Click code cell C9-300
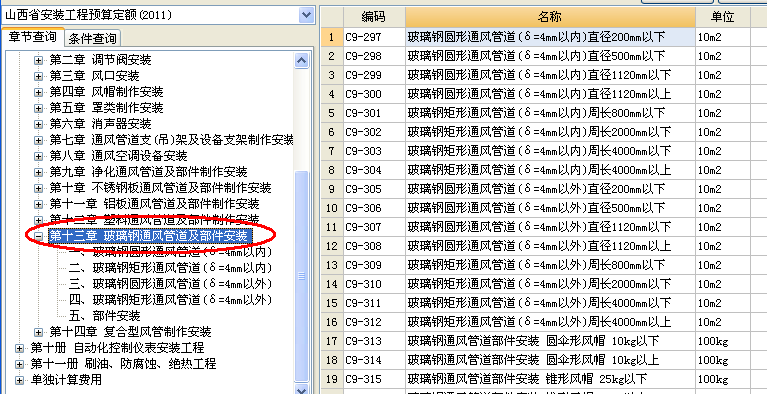Image resolution: width=767 pixels, height=394 pixels. (374, 94)
